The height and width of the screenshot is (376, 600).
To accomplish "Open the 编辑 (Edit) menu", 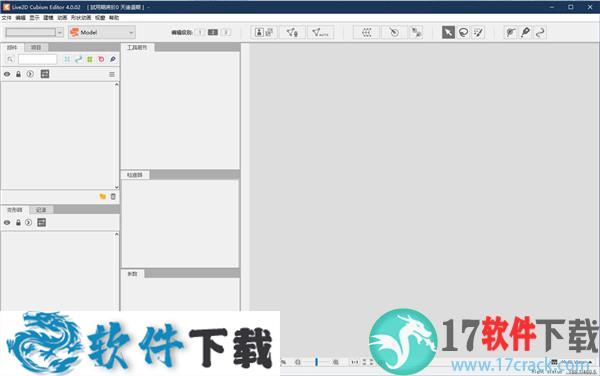I will pos(20,18).
